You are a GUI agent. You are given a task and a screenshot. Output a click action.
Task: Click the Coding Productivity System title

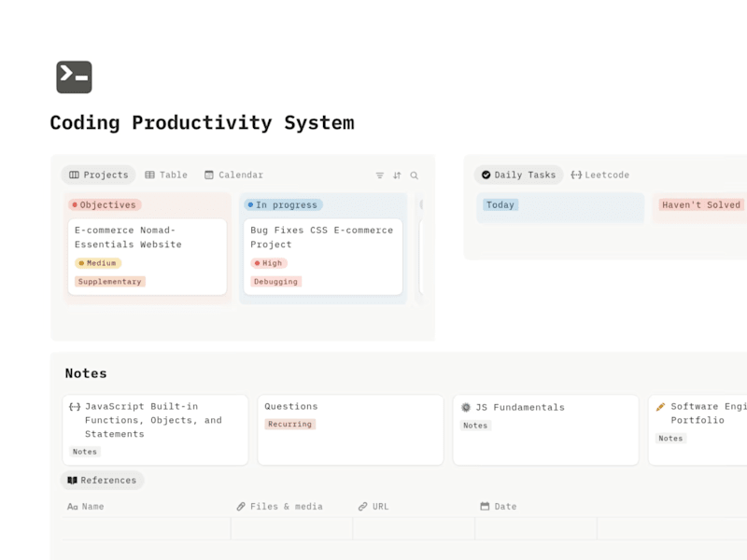202,123
